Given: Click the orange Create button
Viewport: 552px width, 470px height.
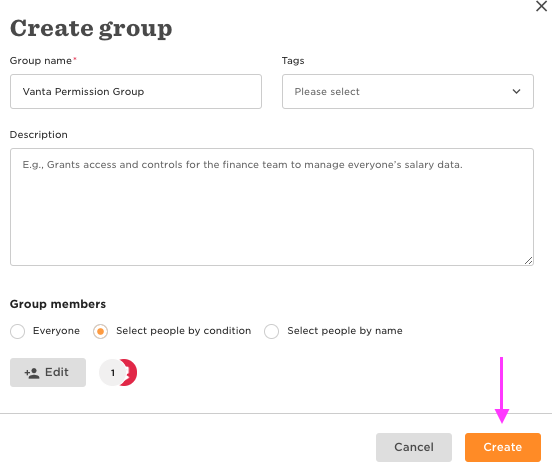Looking at the screenshot, I should pyautogui.click(x=503, y=447).
